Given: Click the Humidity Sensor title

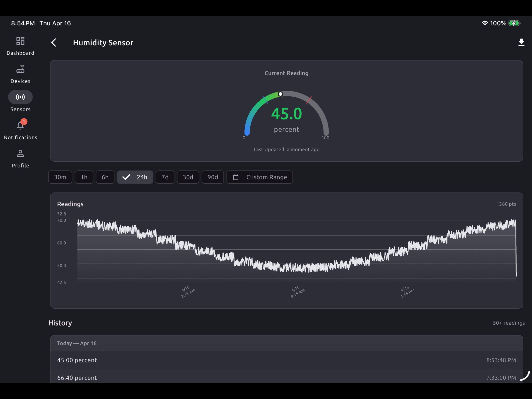Looking at the screenshot, I should tap(103, 43).
